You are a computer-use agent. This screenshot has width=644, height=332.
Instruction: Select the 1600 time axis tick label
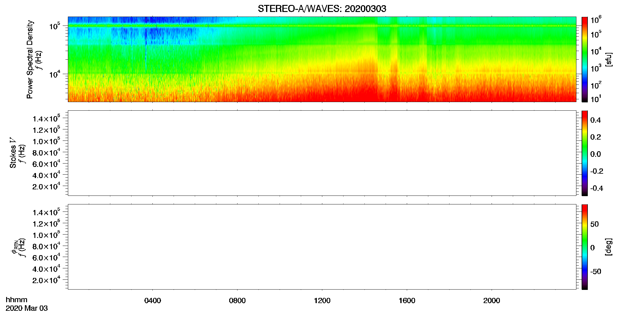click(x=407, y=301)
